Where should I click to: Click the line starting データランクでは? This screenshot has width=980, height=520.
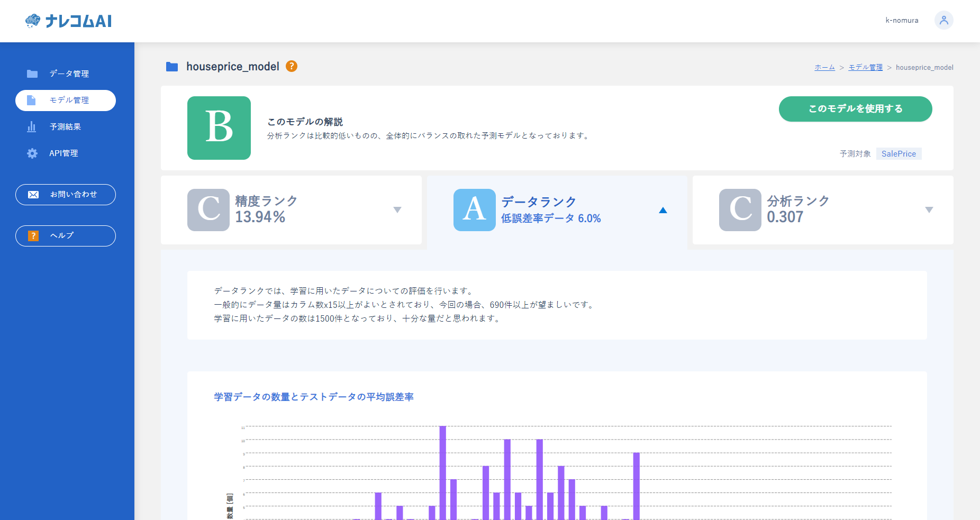click(344, 291)
